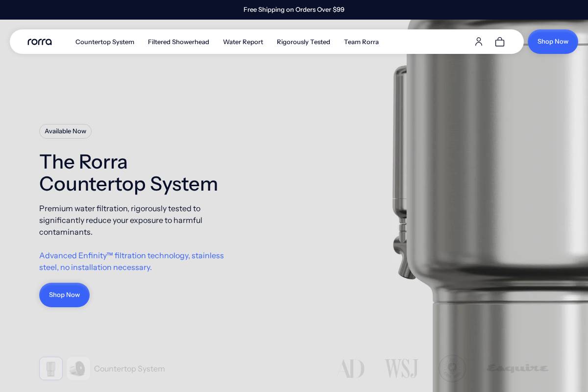
Task: Select the countertop system product thumbnail
Action: pos(51,368)
